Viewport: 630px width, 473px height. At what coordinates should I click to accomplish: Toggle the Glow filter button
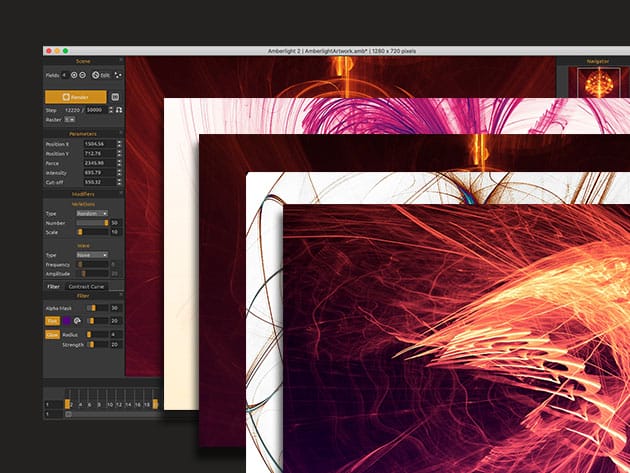(x=52, y=334)
